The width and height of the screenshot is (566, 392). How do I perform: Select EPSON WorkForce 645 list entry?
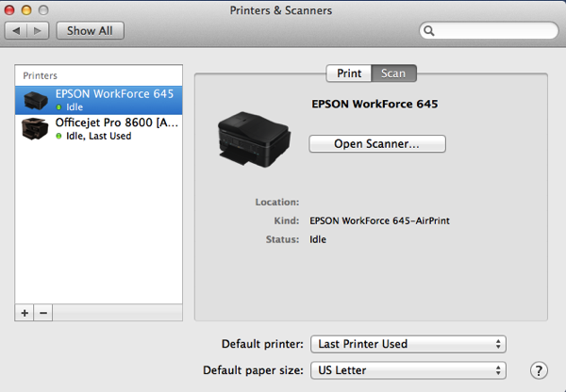coord(113,94)
